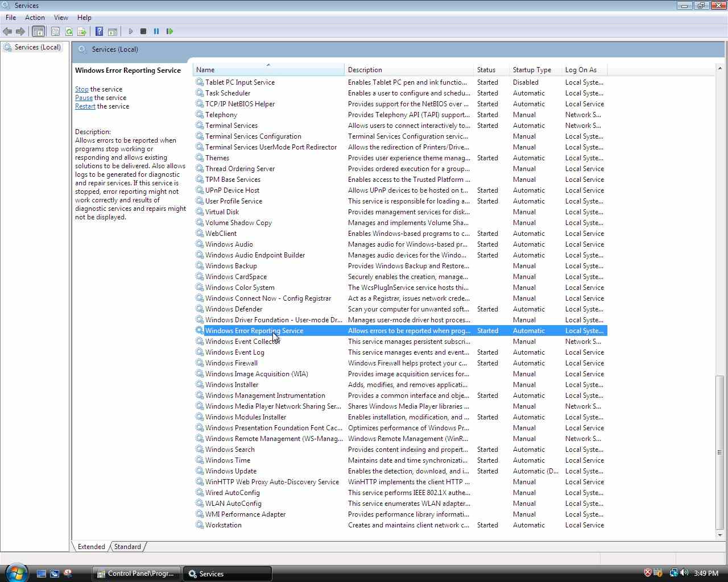Switch to the Standard tab
Viewport: 728px width, 582px height.
tap(127, 547)
